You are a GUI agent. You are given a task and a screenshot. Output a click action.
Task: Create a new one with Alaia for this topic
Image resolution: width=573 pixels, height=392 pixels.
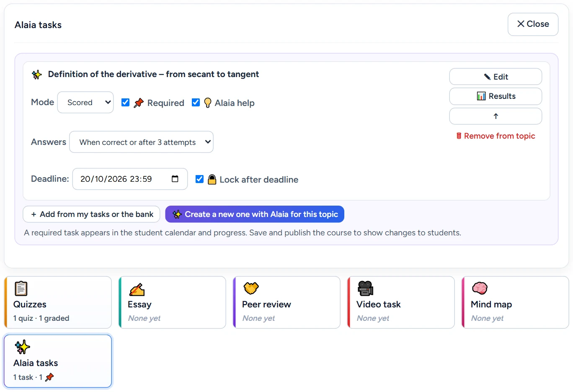(255, 214)
